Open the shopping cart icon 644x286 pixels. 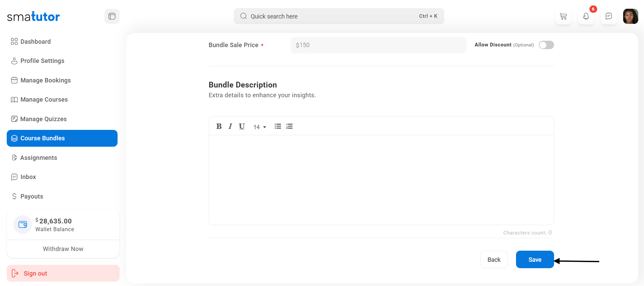pos(563,16)
